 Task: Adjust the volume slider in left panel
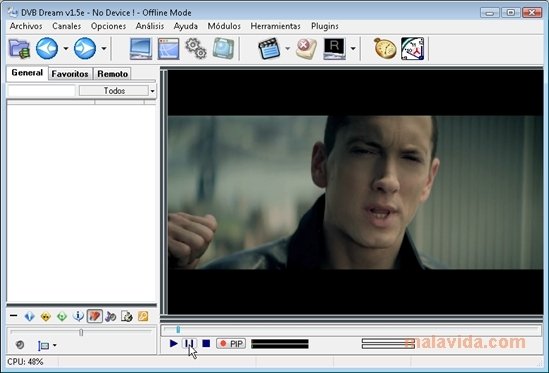click(81, 332)
